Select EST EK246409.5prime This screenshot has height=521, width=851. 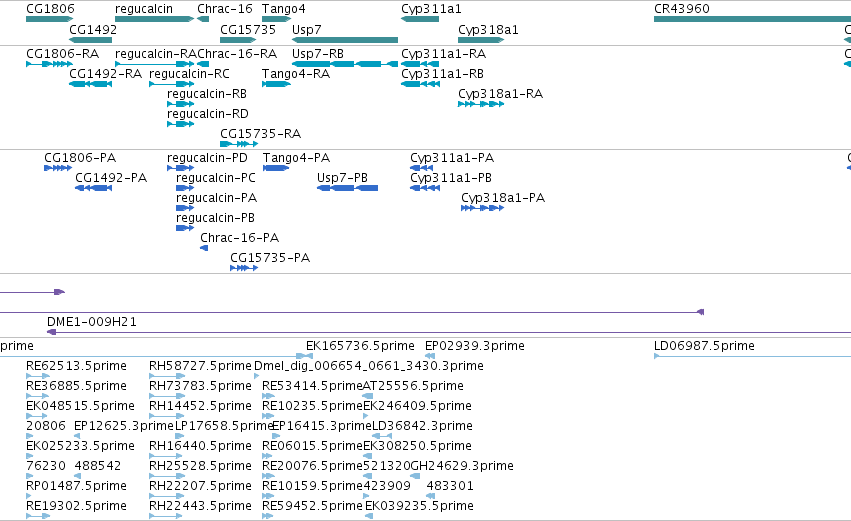pyautogui.click(x=417, y=406)
